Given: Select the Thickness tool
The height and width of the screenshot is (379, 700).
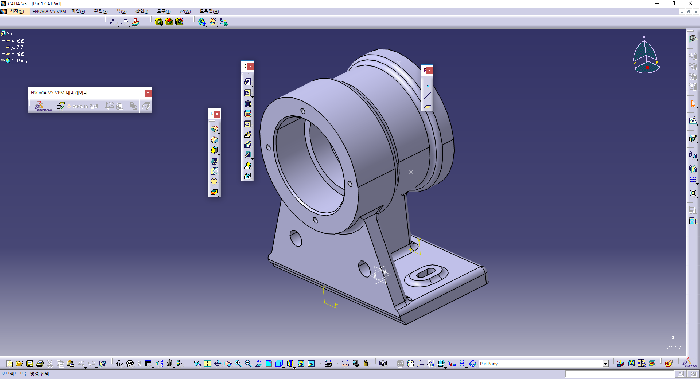Looking at the screenshot, I should tap(214, 171).
